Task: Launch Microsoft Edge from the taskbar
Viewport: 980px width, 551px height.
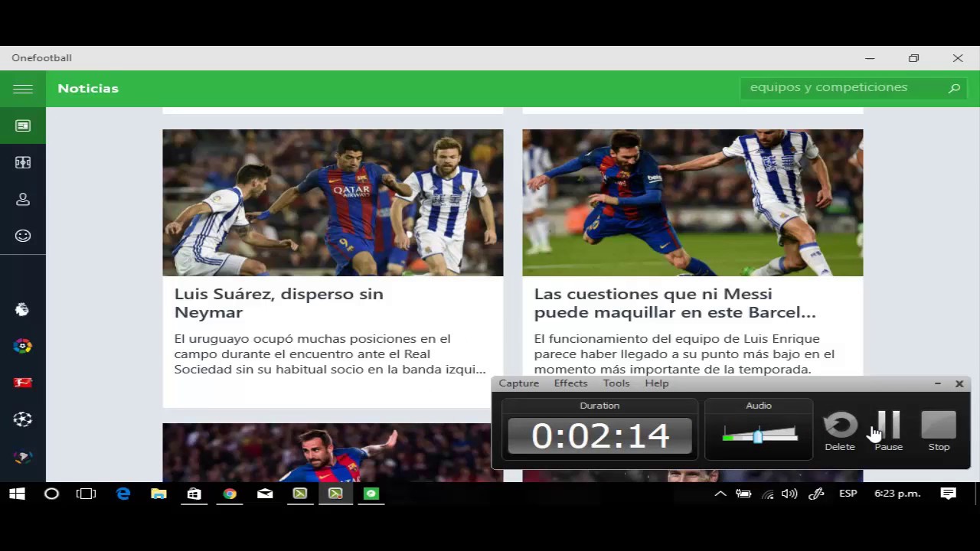Action: [x=123, y=494]
